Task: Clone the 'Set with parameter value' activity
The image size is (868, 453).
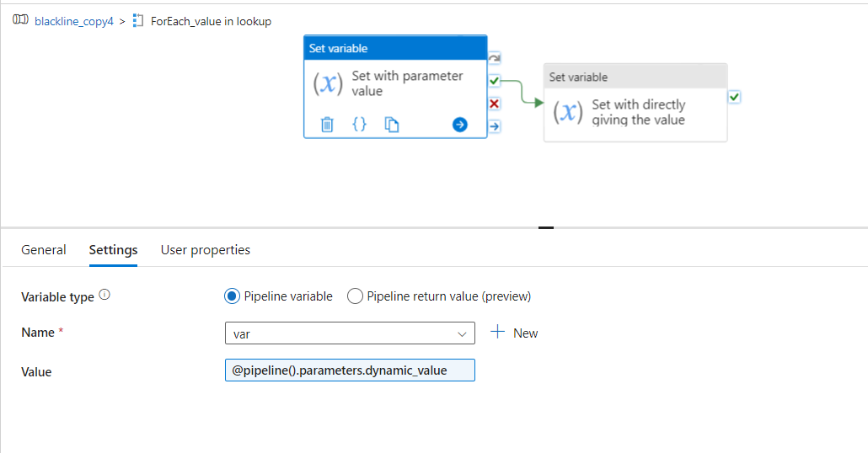Action: pyautogui.click(x=392, y=125)
